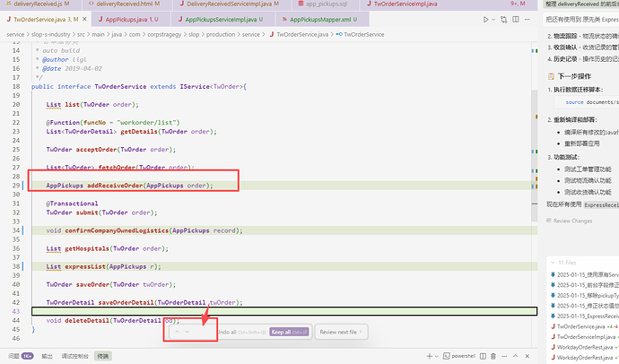619x364 pixels.
Task: Click line number 34 in the gutter
Action: (16, 230)
